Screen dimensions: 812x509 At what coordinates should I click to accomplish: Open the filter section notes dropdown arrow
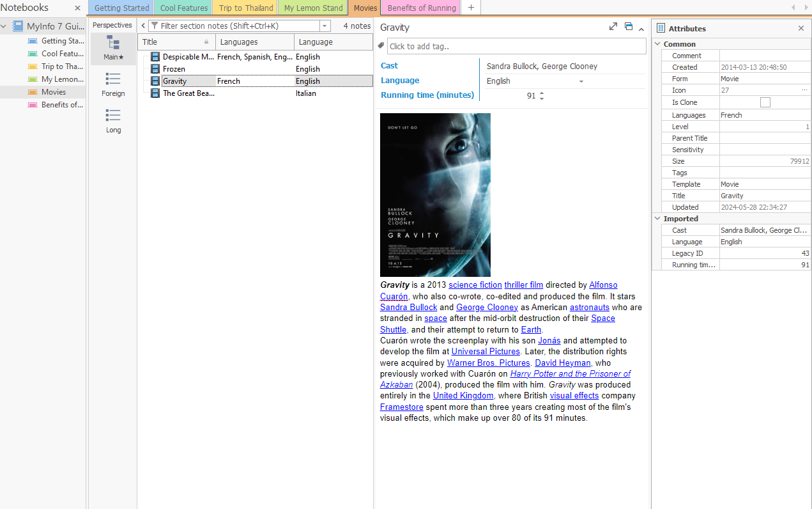tap(325, 26)
